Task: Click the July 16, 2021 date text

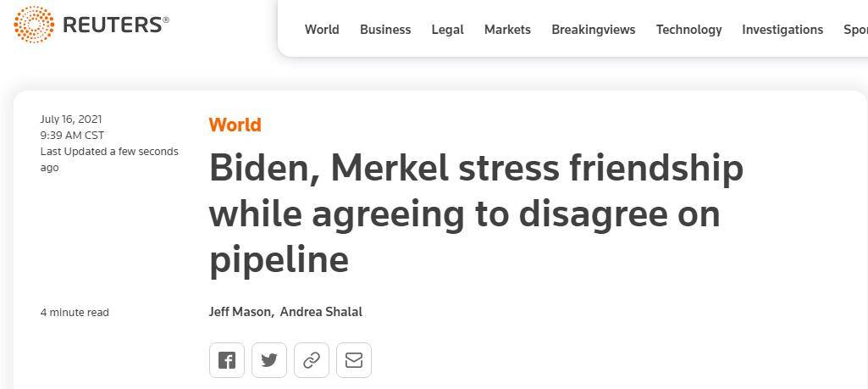Action: tap(71, 119)
